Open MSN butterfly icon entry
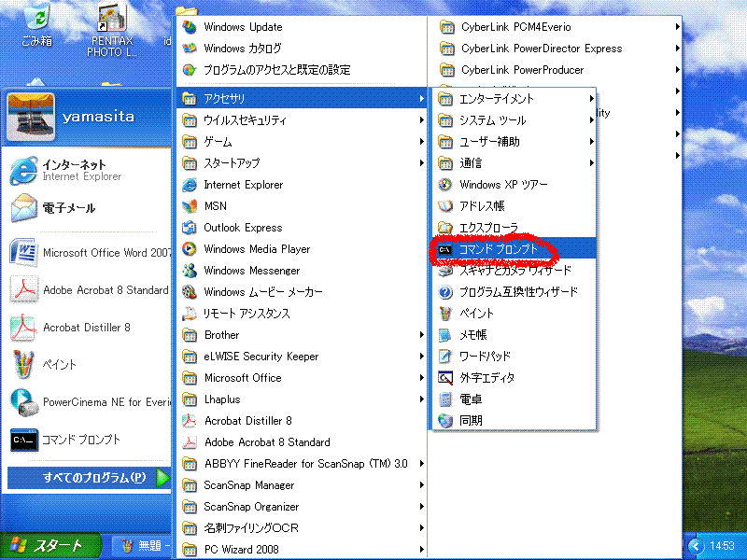Image resolution: width=747 pixels, height=560 pixels. click(x=302, y=205)
